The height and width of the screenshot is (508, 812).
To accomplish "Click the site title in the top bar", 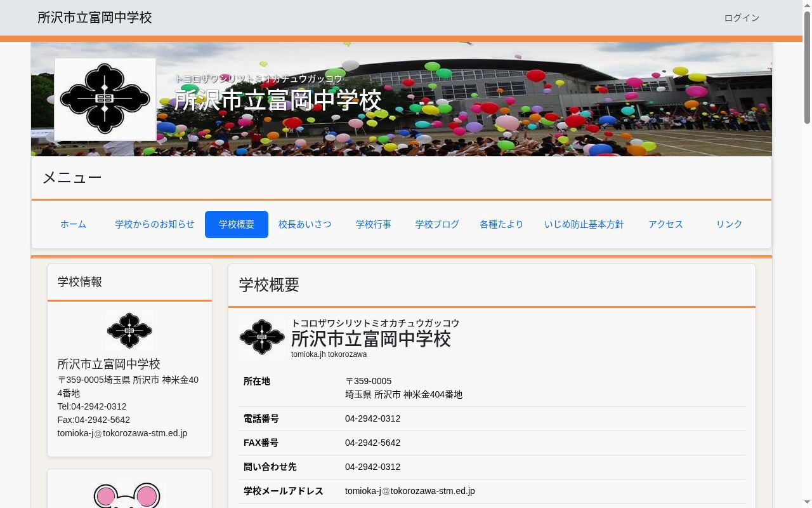I will point(95,18).
